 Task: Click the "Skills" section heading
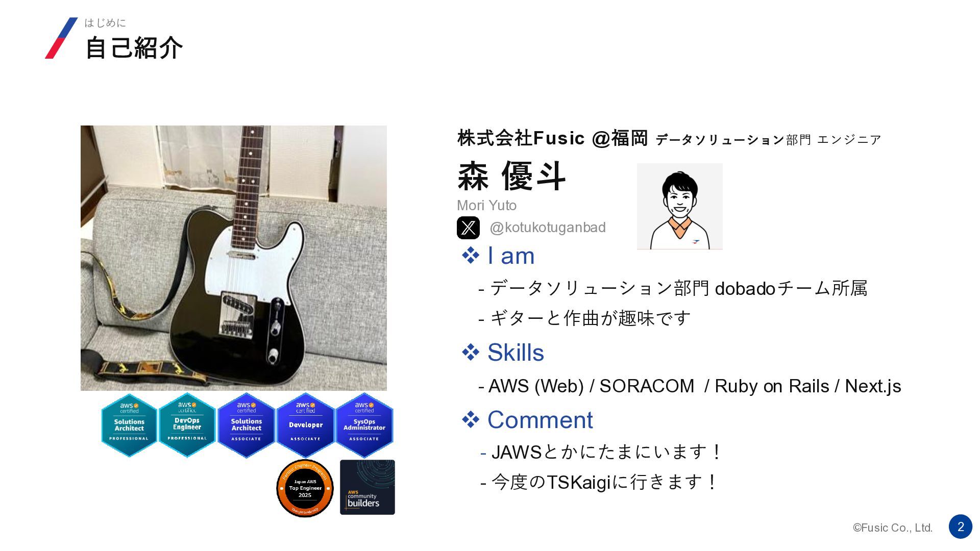tap(503, 352)
